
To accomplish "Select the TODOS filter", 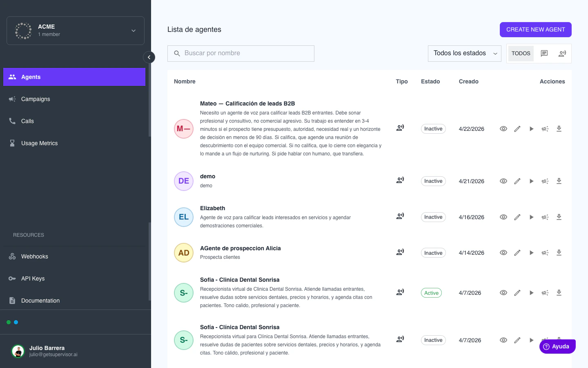I will pyautogui.click(x=521, y=54).
